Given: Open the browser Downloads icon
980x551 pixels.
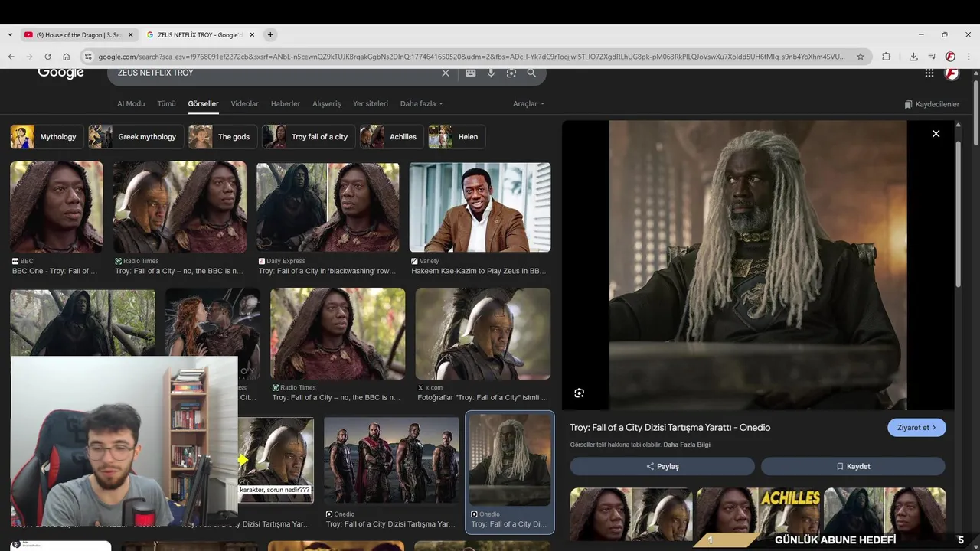Looking at the screenshot, I should pos(913,57).
